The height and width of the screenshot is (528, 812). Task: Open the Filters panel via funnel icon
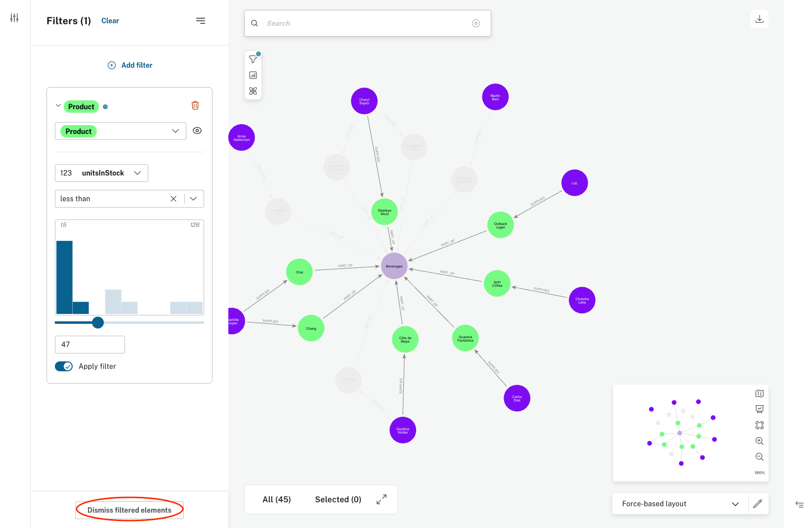point(253,59)
